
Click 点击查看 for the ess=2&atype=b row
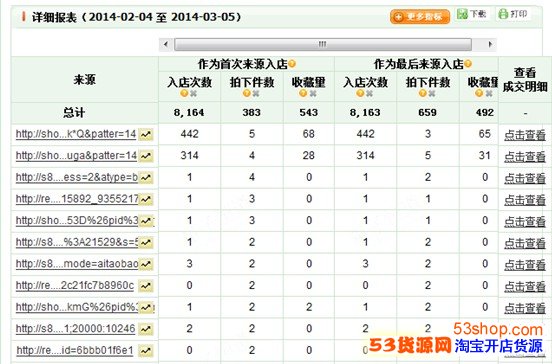point(525,178)
